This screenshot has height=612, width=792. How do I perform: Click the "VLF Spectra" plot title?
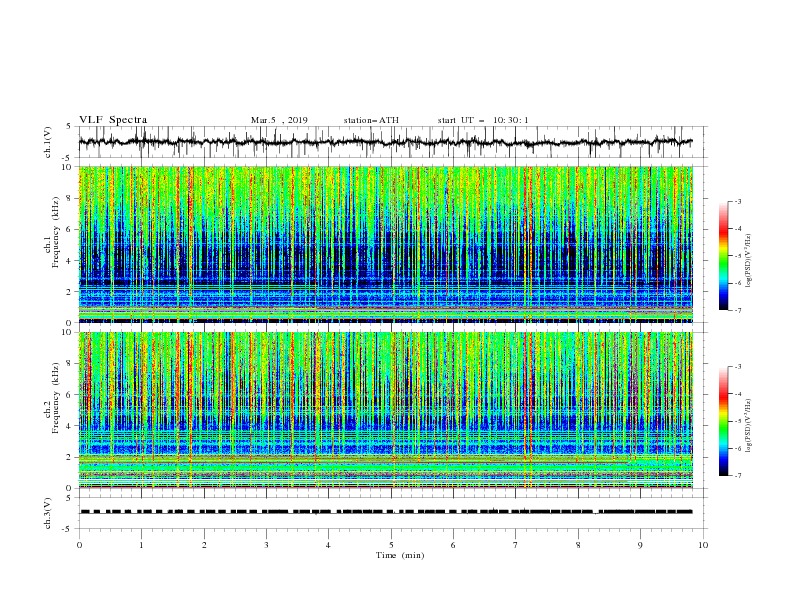(113, 120)
